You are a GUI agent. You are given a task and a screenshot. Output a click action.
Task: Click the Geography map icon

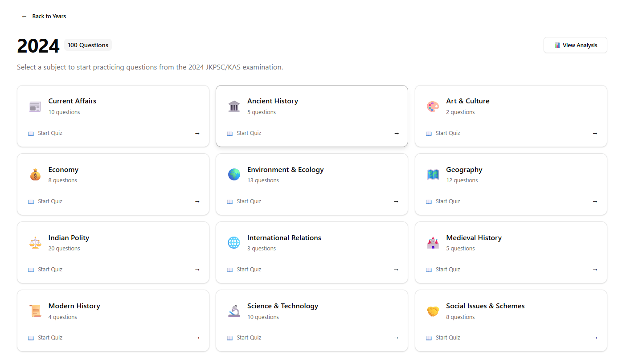433,175
